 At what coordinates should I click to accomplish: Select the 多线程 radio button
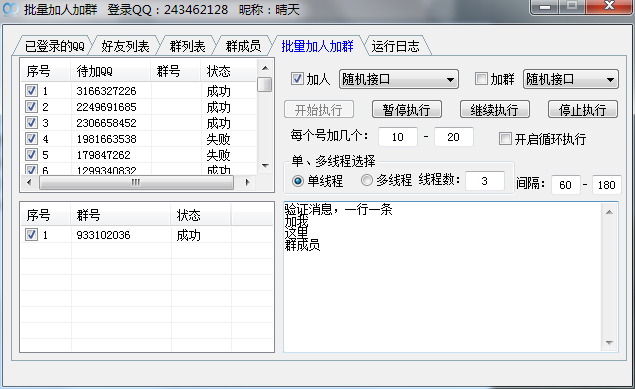[367, 180]
